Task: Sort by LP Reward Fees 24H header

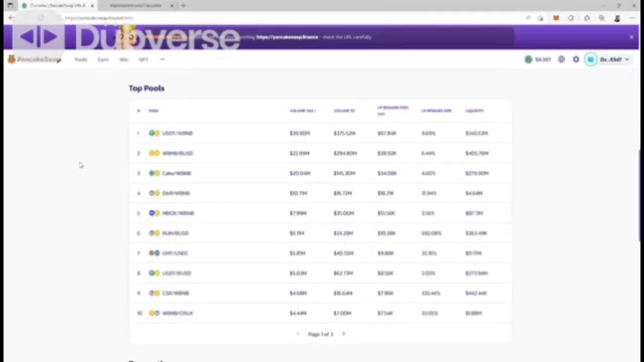Action: click(x=393, y=111)
